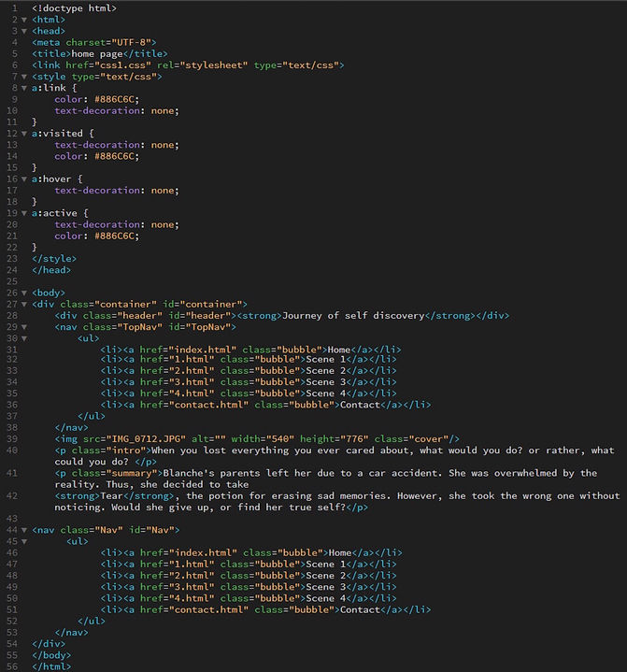The width and height of the screenshot is (627, 672).
Task: Click the class="TopNav" attribute
Action: point(122,327)
